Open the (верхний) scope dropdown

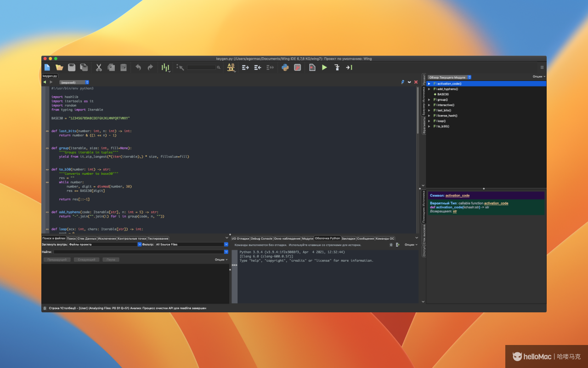pos(74,82)
